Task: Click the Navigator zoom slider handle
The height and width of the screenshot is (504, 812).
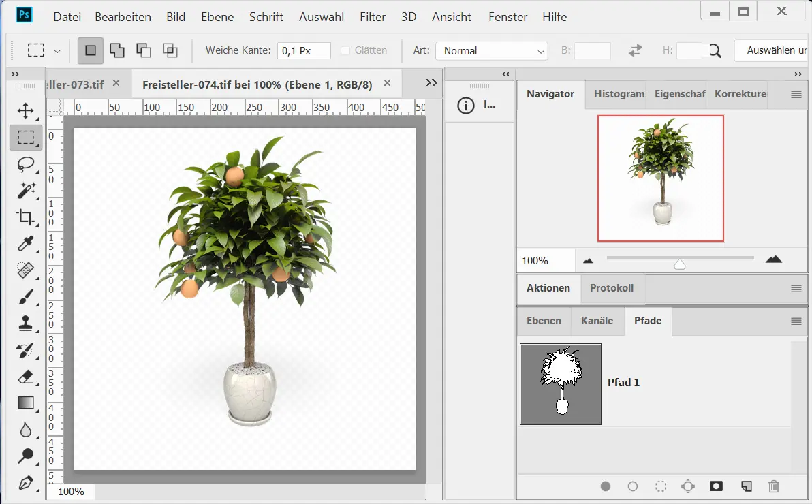Action: tap(679, 264)
